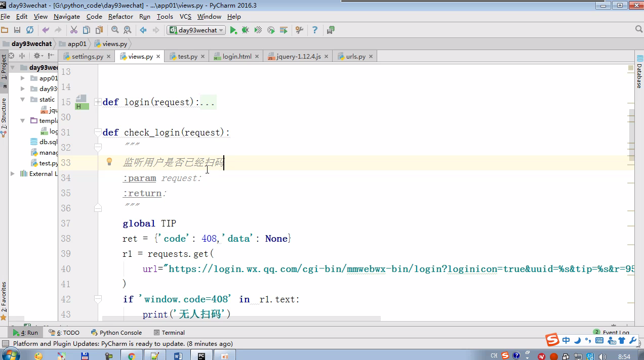Start debugging with the bug icon
The width and height of the screenshot is (644, 360).
click(246, 30)
